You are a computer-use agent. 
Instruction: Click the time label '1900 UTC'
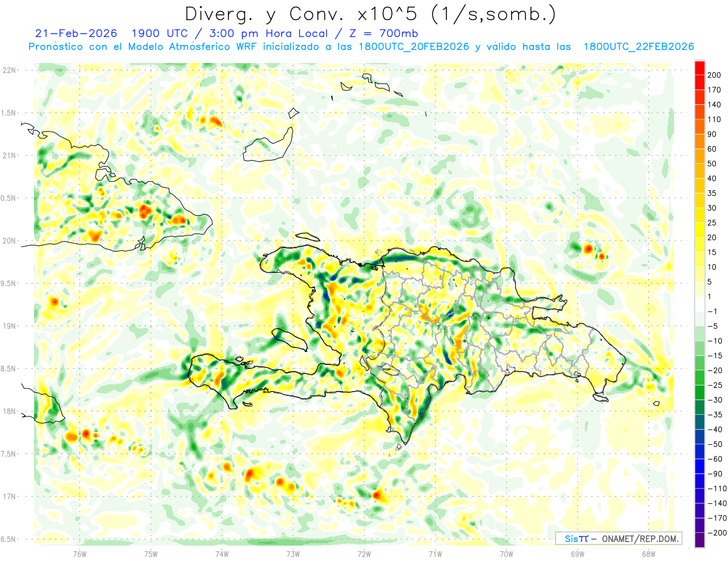pos(160,33)
